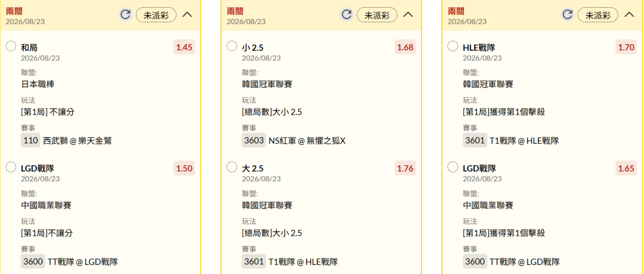Click the 1.76 odds badge

(405, 168)
